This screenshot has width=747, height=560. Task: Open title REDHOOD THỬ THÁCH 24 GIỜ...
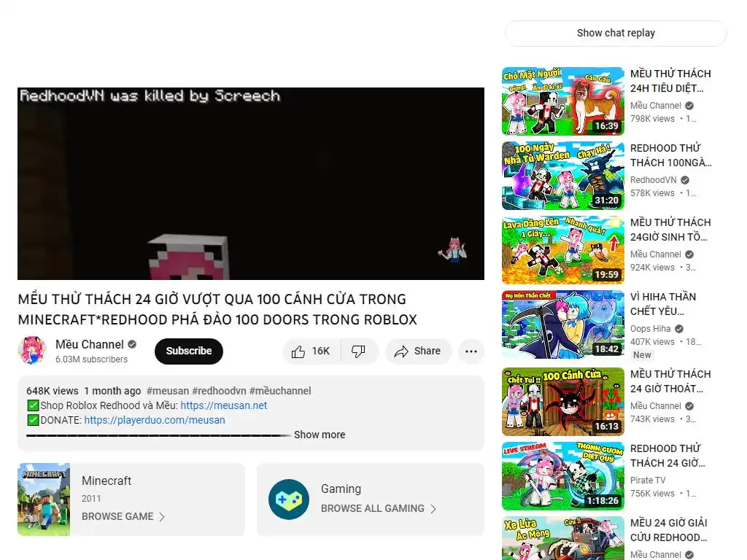[x=667, y=456]
